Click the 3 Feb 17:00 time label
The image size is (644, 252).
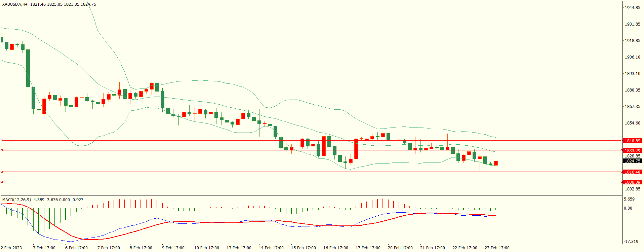[44, 248]
